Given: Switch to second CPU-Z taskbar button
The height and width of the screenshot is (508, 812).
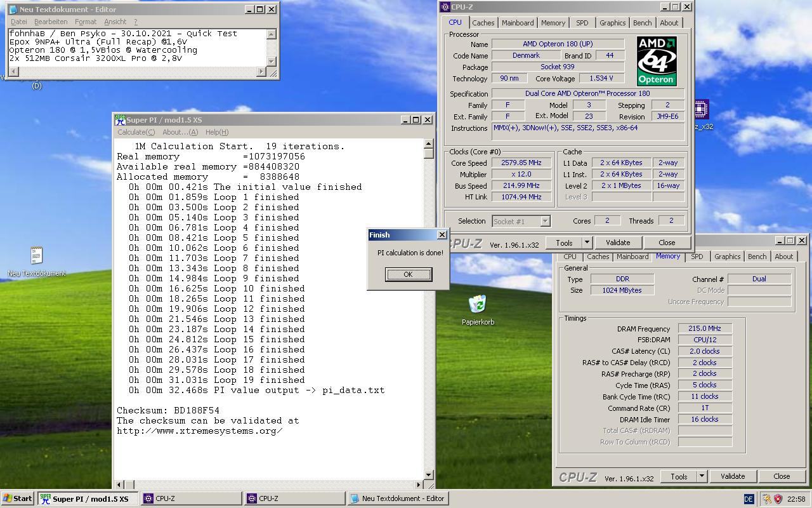Looking at the screenshot, I should 295,498.
